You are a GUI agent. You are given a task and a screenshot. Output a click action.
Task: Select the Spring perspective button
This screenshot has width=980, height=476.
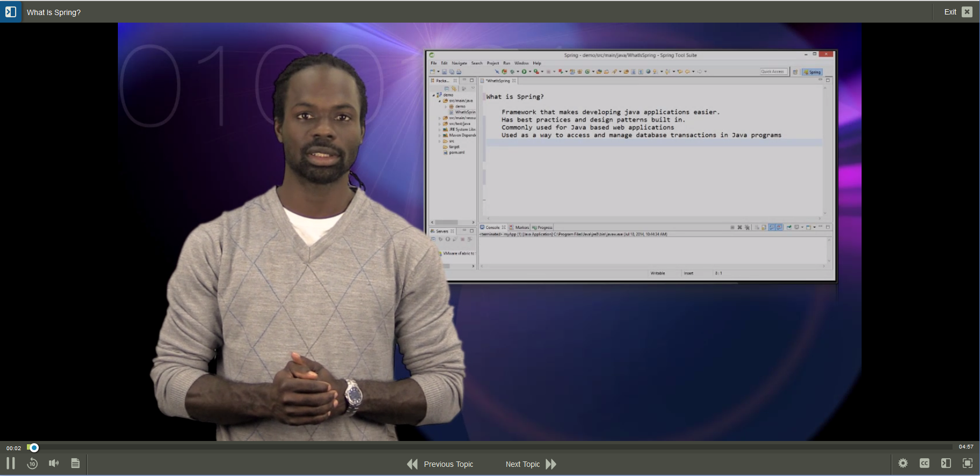click(x=813, y=72)
